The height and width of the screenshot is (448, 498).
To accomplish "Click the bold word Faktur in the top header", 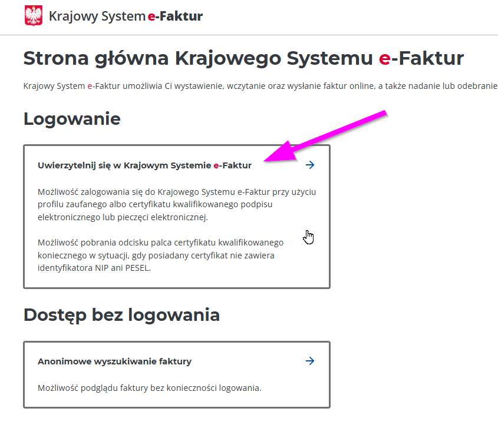I will click(x=182, y=16).
